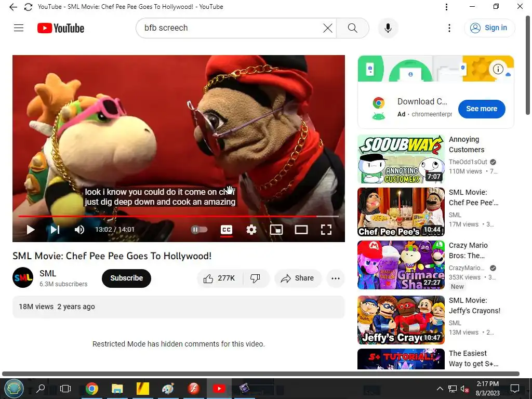Screen dimensions: 532x399
Task: Reload the page with refresh icon
Action: point(28,7)
